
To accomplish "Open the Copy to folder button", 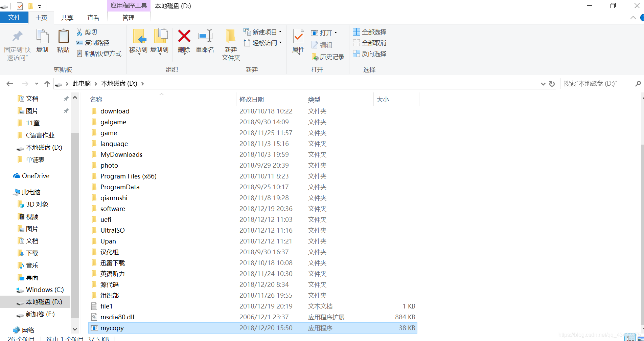I will (160, 41).
